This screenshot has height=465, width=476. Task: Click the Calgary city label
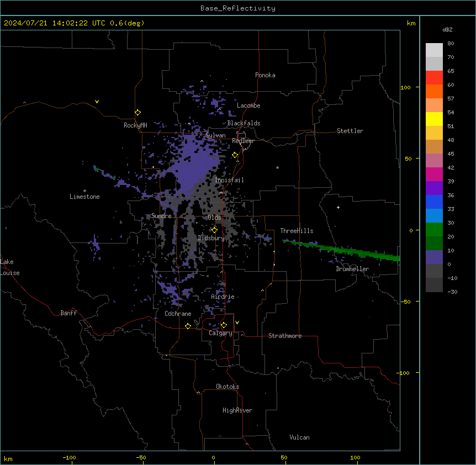[220, 333]
